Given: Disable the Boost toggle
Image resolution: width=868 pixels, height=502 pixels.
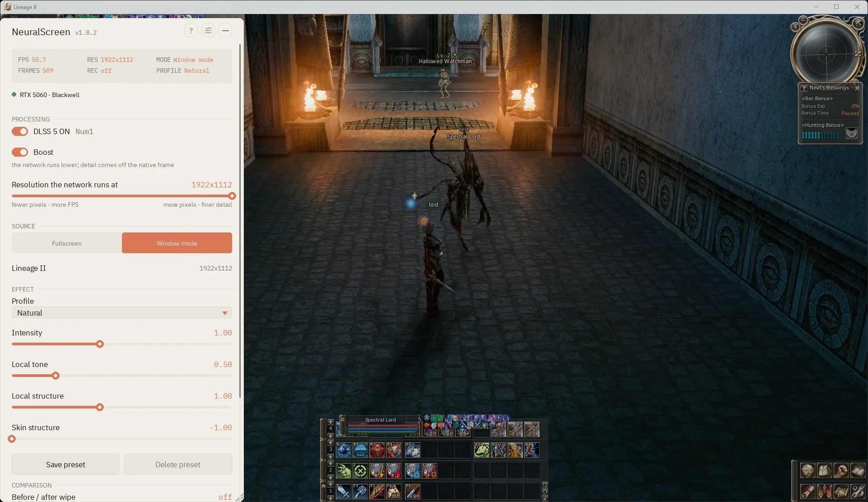Looking at the screenshot, I should tap(20, 152).
